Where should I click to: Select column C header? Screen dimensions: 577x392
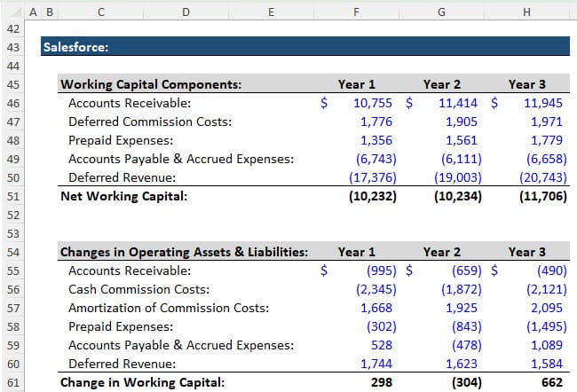tap(101, 12)
